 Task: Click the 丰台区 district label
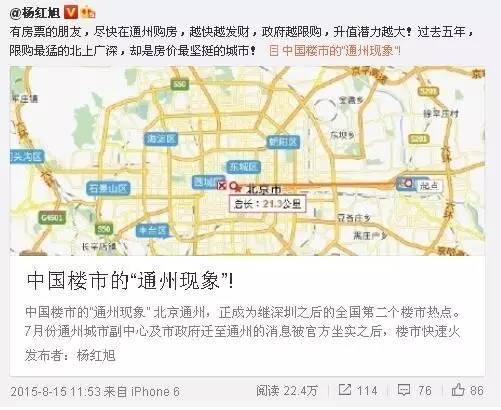pyautogui.click(x=152, y=230)
